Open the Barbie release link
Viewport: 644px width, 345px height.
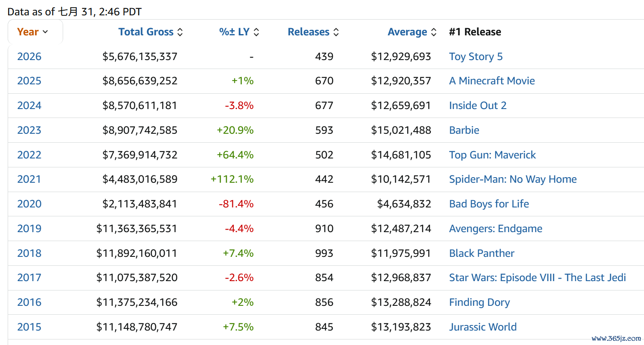pyautogui.click(x=464, y=130)
